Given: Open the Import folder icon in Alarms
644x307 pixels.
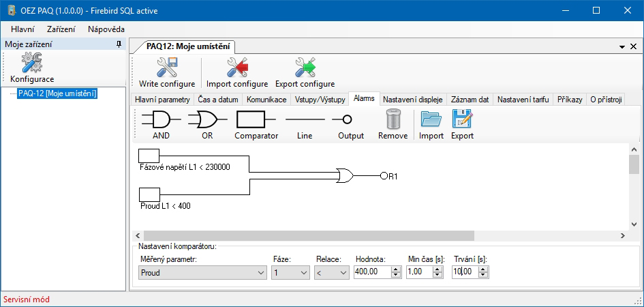Looking at the screenshot, I should pyautogui.click(x=431, y=121).
